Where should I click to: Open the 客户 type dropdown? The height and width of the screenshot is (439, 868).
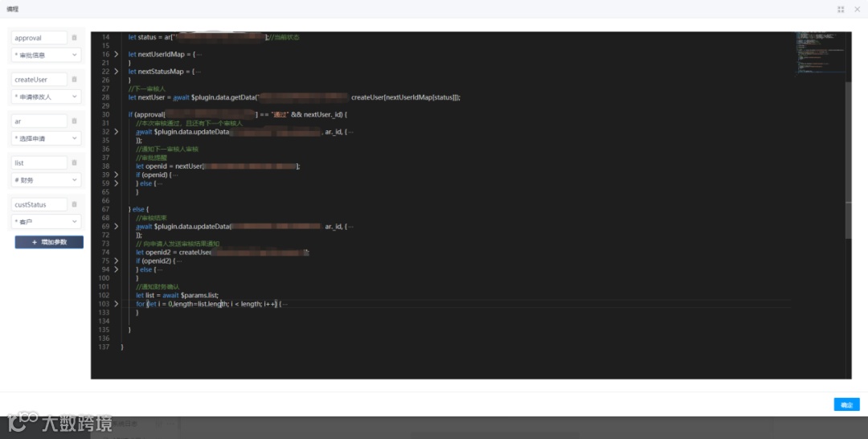46,221
